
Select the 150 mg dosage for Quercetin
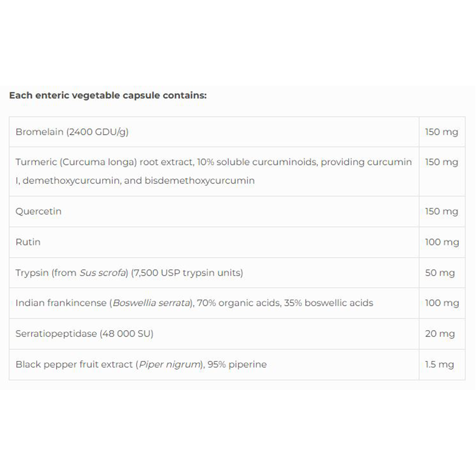pos(441,211)
